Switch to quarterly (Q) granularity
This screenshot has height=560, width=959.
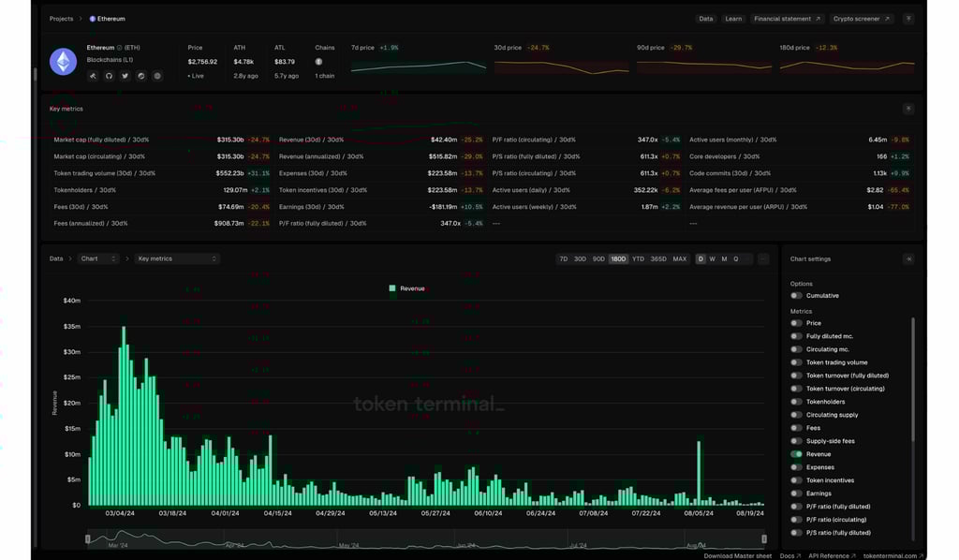pyautogui.click(x=736, y=259)
